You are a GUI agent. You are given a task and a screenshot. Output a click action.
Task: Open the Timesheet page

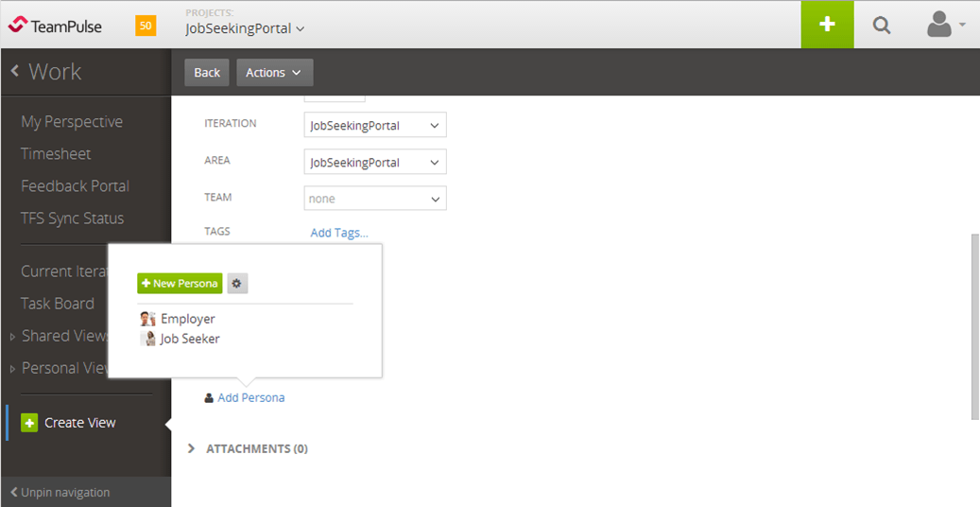(x=56, y=153)
